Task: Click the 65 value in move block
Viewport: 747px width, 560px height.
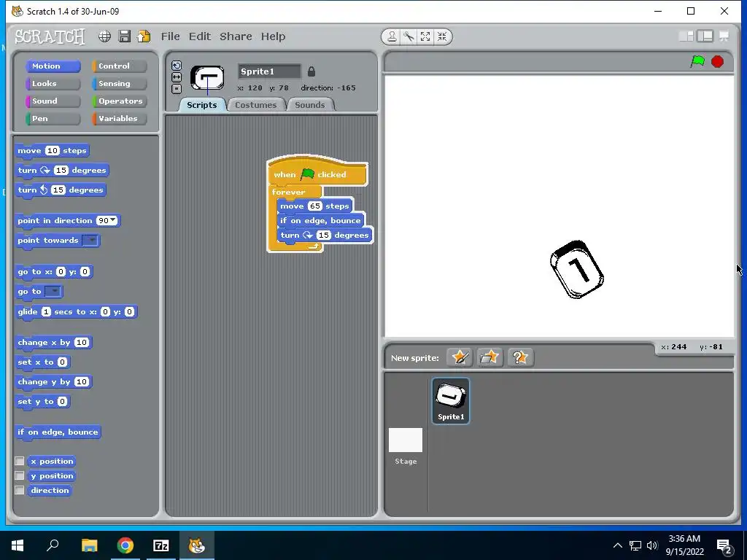Action: pyautogui.click(x=315, y=206)
